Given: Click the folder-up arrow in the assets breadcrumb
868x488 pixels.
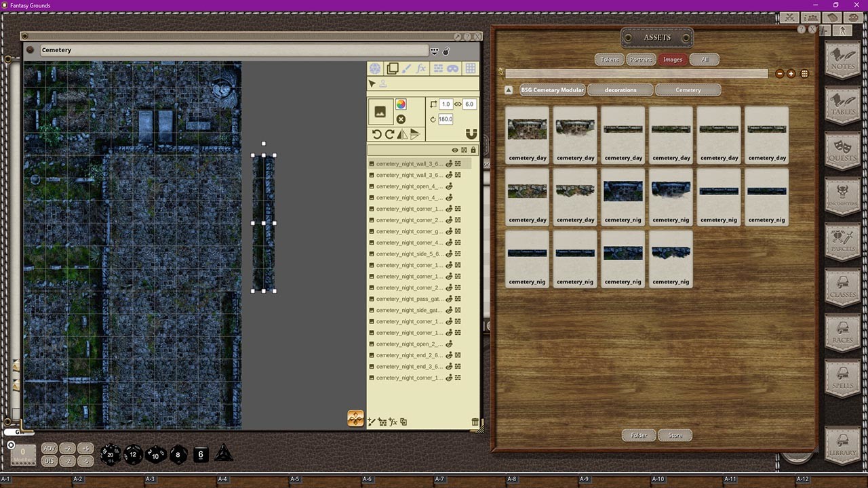Looking at the screenshot, I should point(508,89).
